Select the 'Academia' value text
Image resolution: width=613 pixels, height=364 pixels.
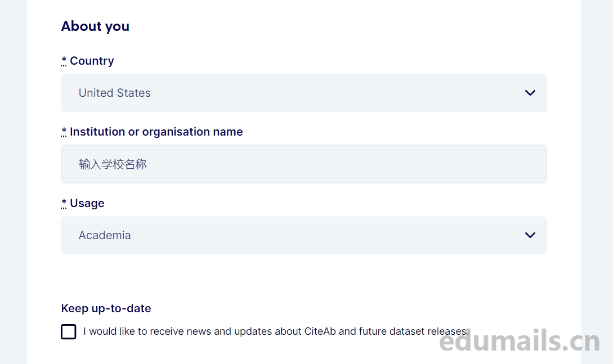(105, 235)
